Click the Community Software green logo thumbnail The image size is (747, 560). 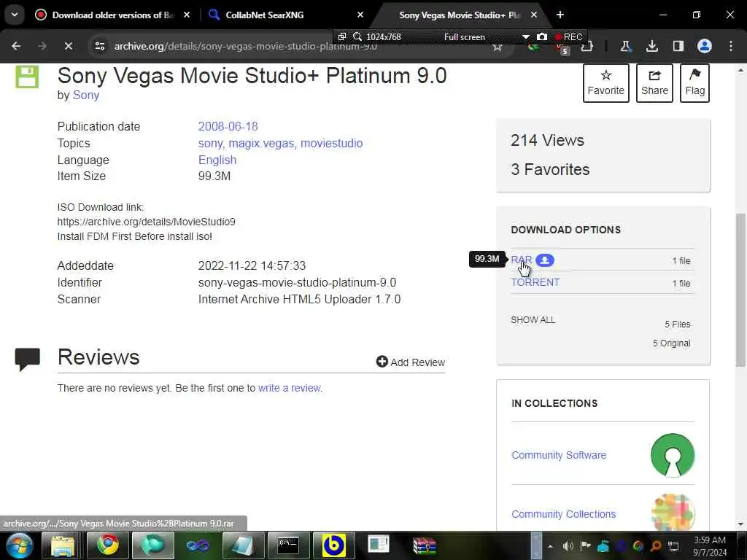coord(673,455)
